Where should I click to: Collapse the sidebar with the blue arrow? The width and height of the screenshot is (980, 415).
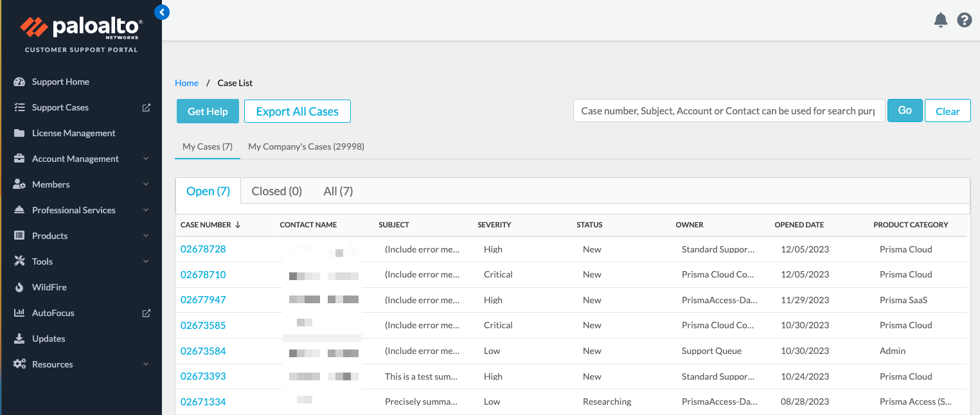coord(162,12)
